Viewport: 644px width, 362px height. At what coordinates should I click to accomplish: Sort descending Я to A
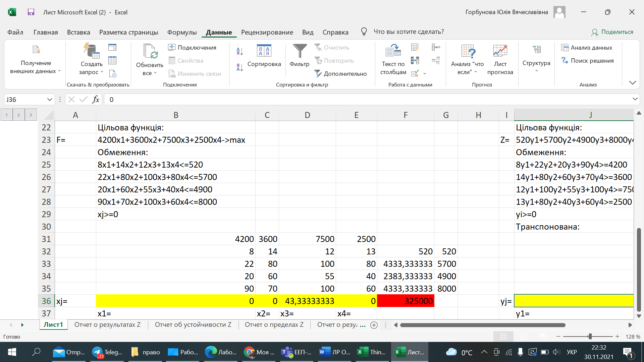[239, 67]
